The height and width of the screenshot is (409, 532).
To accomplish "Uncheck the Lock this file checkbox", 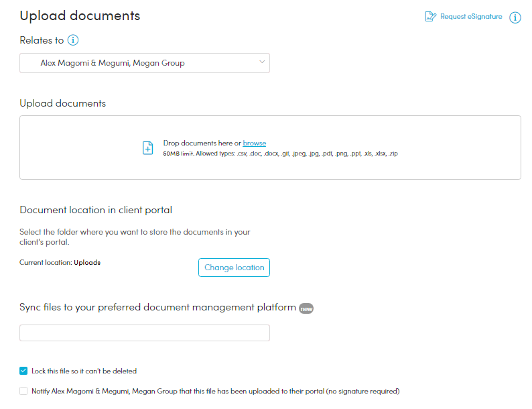I will point(24,371).
